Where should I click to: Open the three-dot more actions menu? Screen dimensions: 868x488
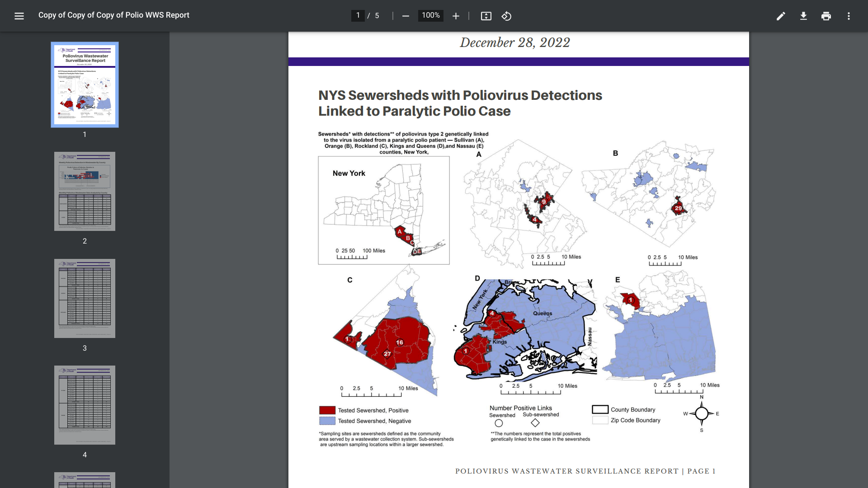[x=849, y=16]
